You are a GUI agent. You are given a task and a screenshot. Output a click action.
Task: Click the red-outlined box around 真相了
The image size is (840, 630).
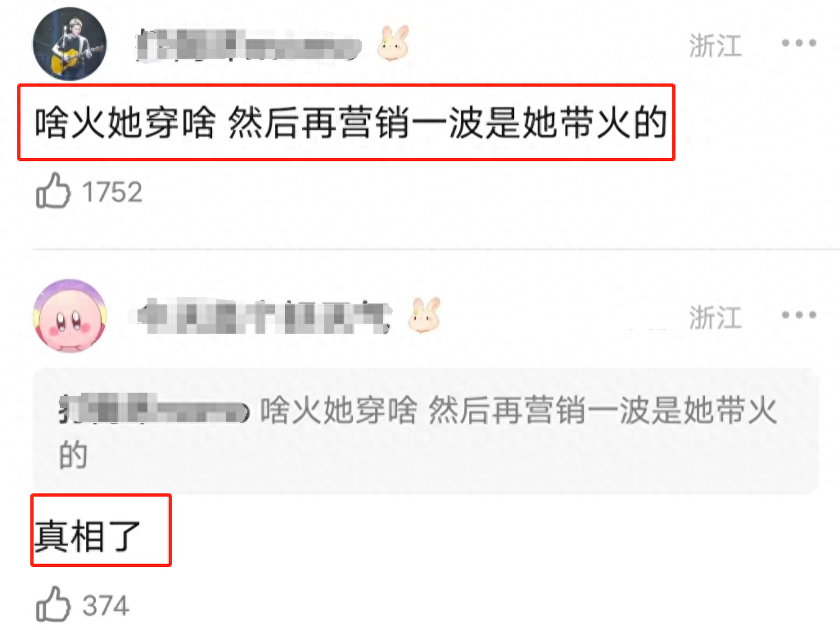pyautogui.click(x=101, y=530)
